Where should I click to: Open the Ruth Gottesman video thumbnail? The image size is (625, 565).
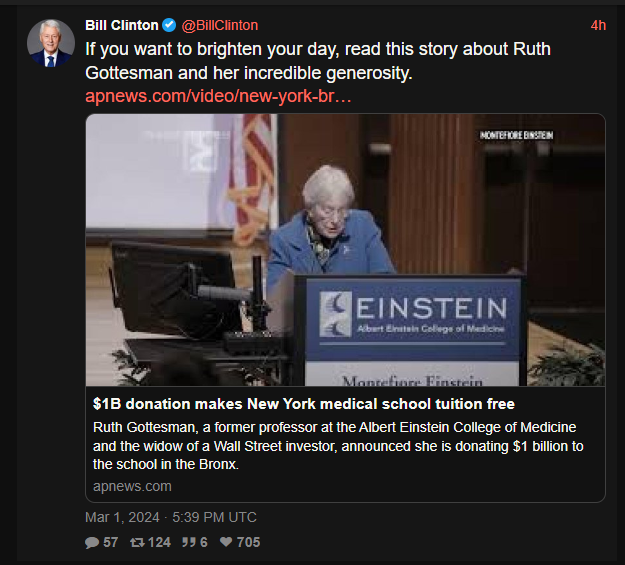pyautogui.click(x=346, y=250)
